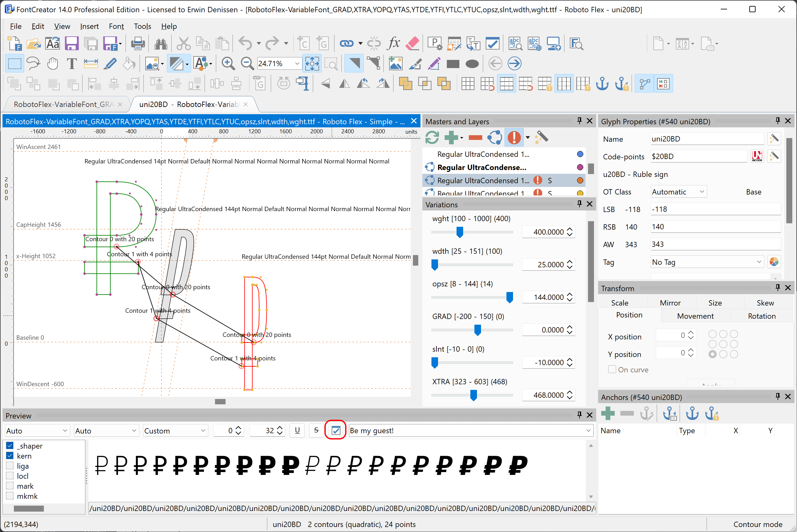Open the Insert menu

coord(89,26)
